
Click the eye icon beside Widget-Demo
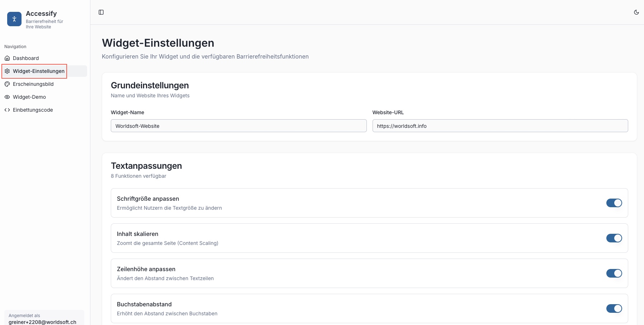(x=7, y=97)
